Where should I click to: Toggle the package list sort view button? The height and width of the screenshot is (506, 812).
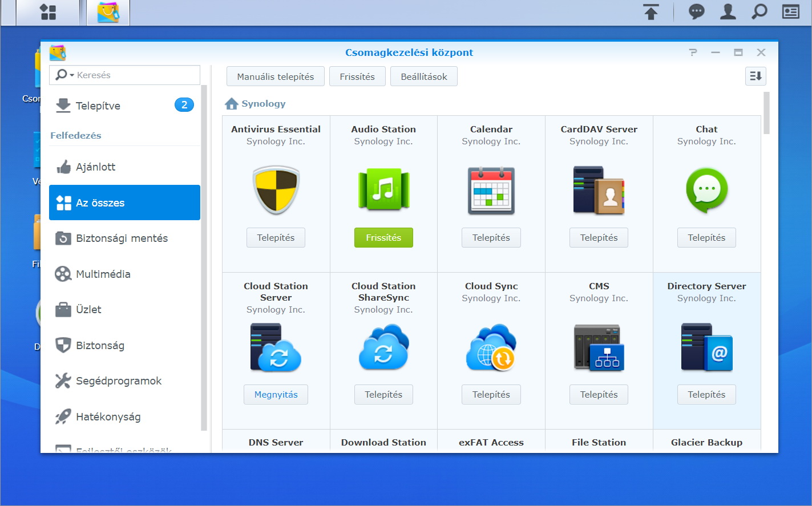coord(756,76)
